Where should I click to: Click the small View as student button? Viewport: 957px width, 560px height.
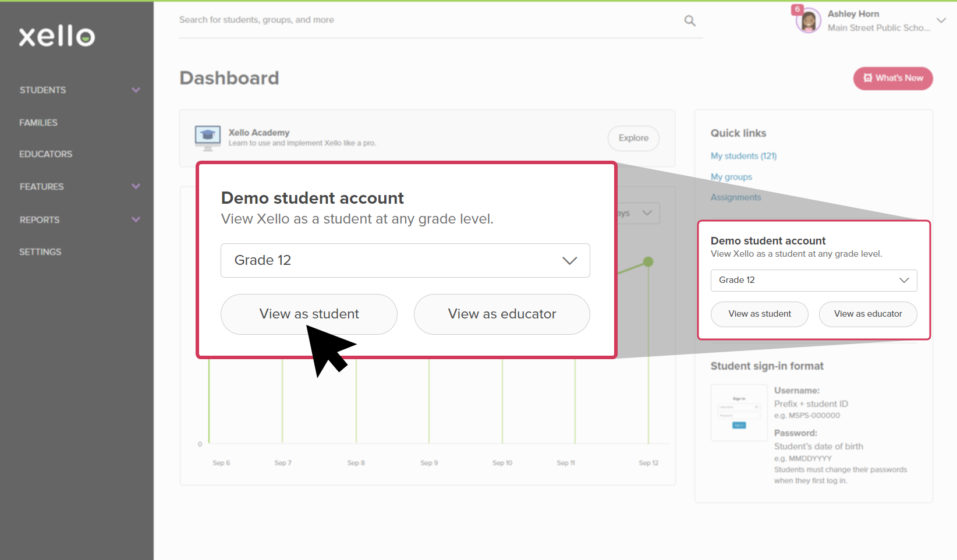760,314
